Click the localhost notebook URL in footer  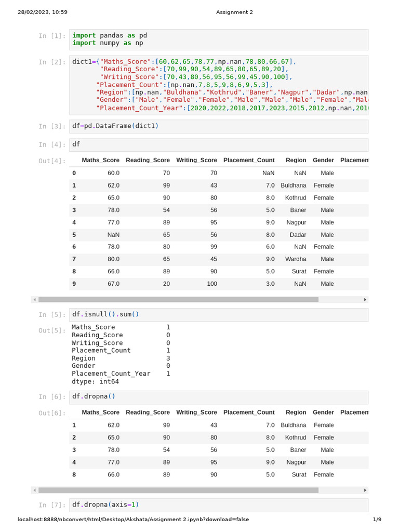(134, 519)
